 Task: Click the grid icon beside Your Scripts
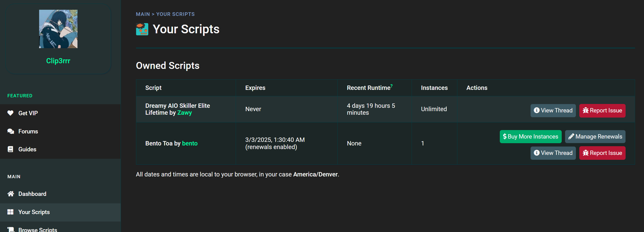[10, 212]
